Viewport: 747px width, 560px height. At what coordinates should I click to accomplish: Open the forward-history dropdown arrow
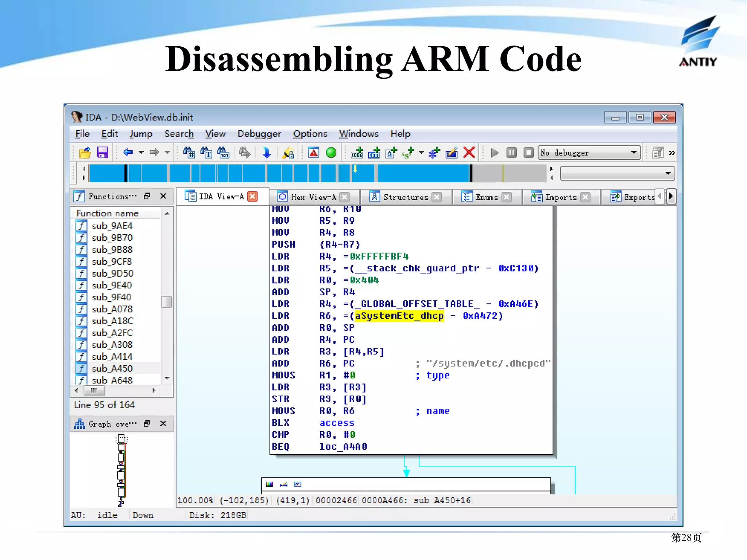click(x=167, y=152)
